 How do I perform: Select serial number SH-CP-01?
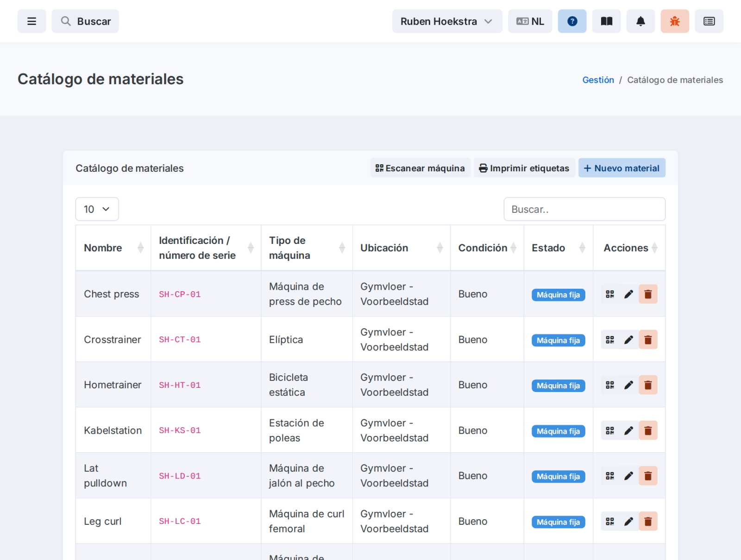point(180,294)
